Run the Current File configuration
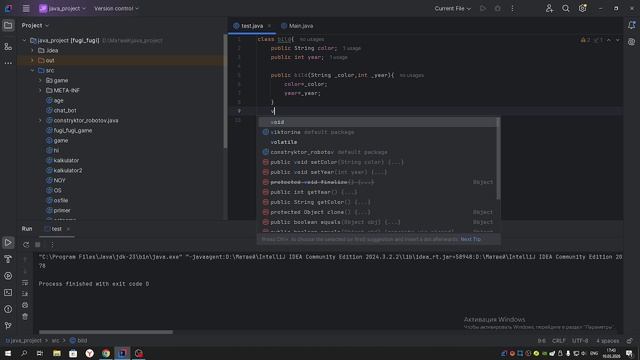Viewport: 640px width, 360px height. click(483, 9)
